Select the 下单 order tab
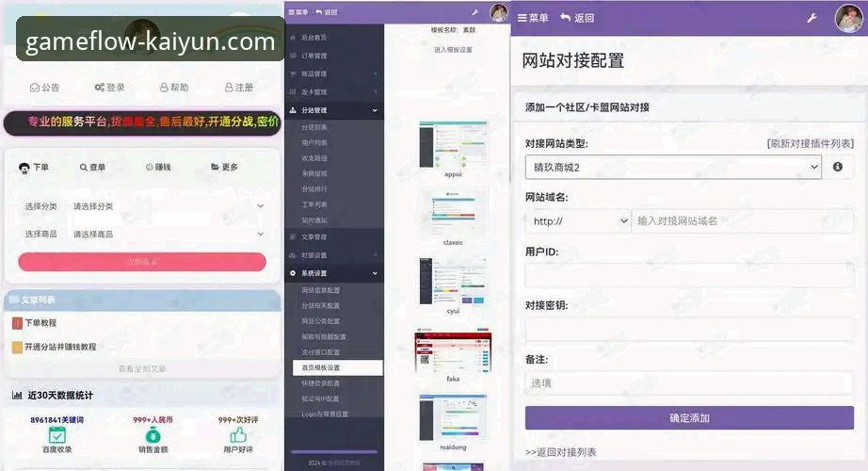This screenshot has height=471, width=868. pos(34,168)
